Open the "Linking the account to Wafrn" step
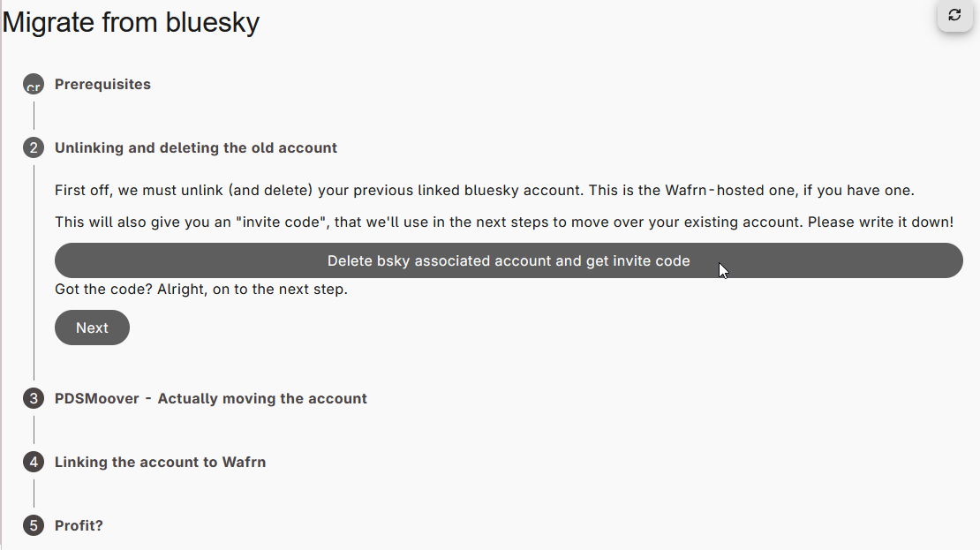The width and height of the screenshot is (980, 550). (160, 462)
